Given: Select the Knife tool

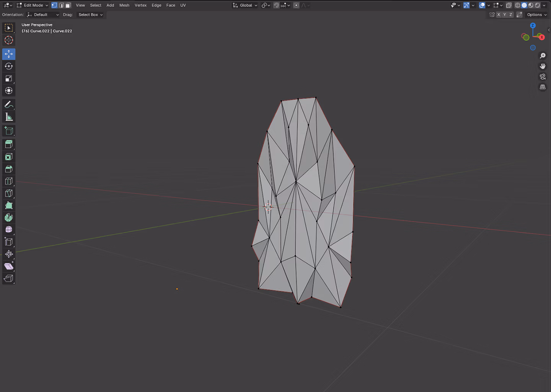Looking at the screenshot, I should [9, 193].
